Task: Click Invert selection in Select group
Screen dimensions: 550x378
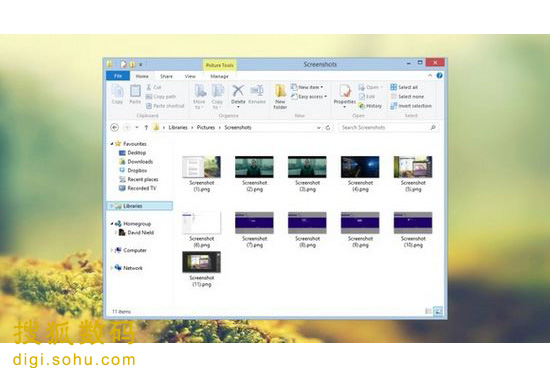Action: (x=411, y=106)
